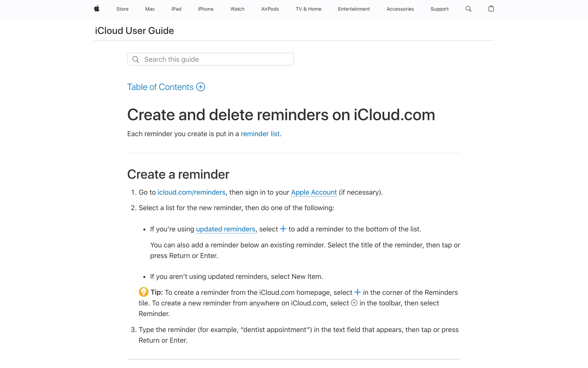Image resolution: width=588 pixels, height=368 pixels.
Task: Open the Mac menu
Action: click(x=150, y=9)
